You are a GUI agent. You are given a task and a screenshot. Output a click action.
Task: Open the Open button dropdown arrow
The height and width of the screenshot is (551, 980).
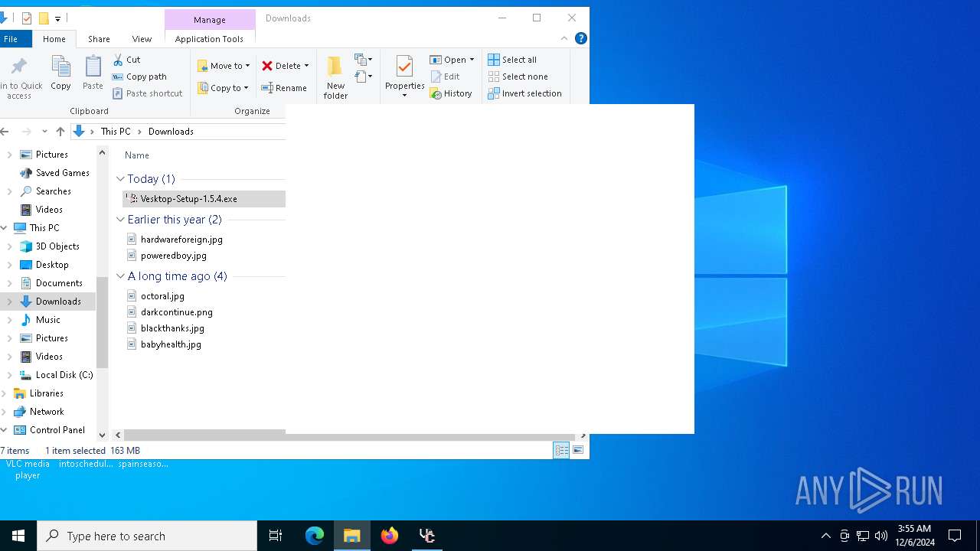pos(472,60)
